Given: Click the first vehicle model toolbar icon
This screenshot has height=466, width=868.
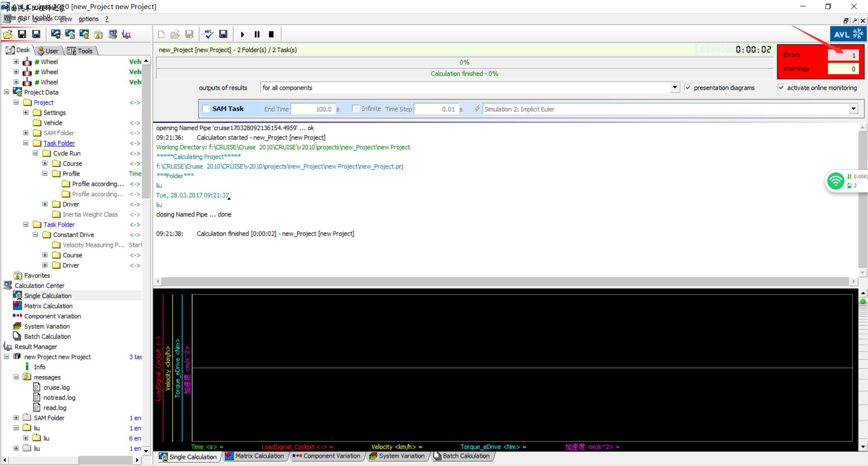Looking at the screenshot, I should point(56,34).
